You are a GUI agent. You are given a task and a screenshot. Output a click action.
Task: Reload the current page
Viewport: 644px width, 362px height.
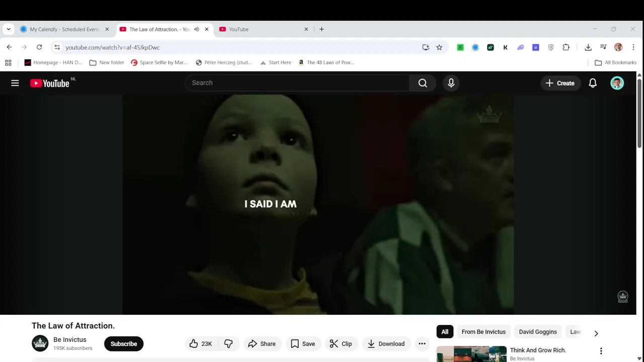click(39, 47)
